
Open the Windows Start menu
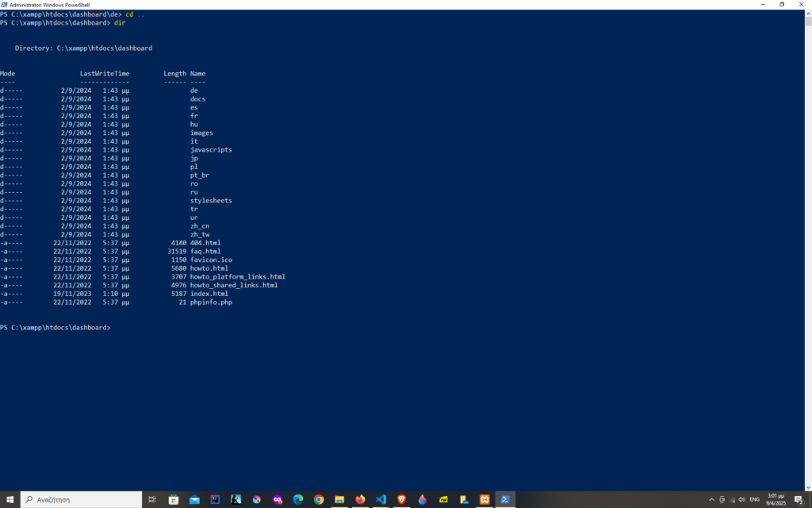10,499
